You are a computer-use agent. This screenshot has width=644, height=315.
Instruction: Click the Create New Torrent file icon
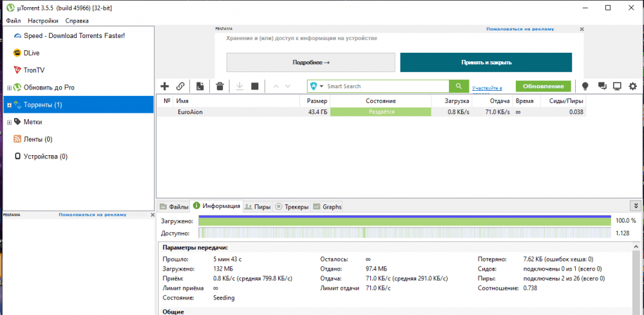tap(200, 86)
